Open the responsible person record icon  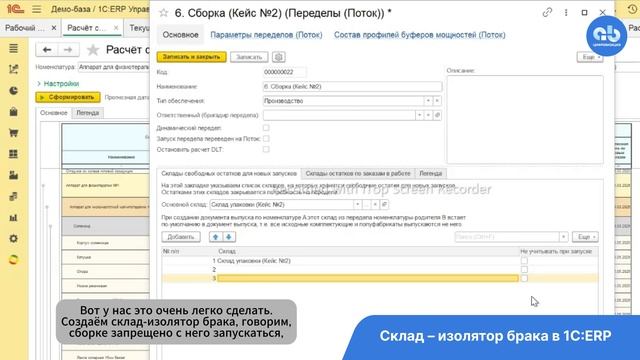(437, 116)
